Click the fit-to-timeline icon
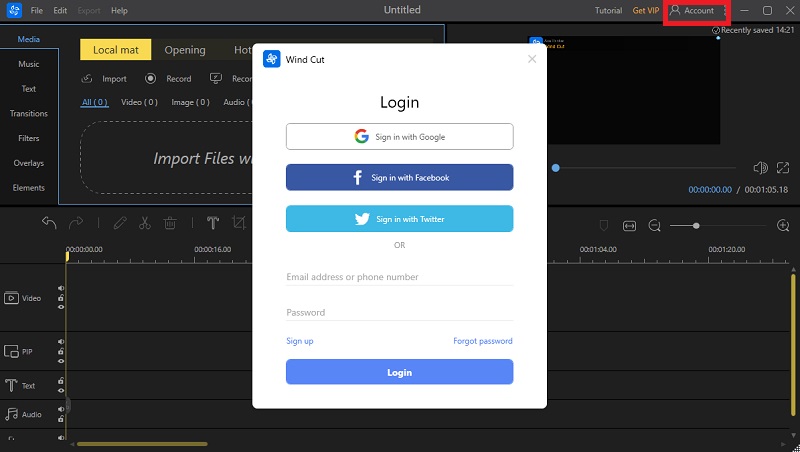This screenshot has width=800, height=452. pyautogui.click(x=629, y=225)
